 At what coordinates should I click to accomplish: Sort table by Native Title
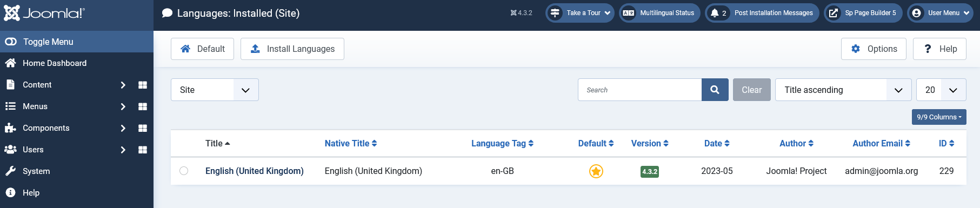pyautogui.click(x=351, y=143)
